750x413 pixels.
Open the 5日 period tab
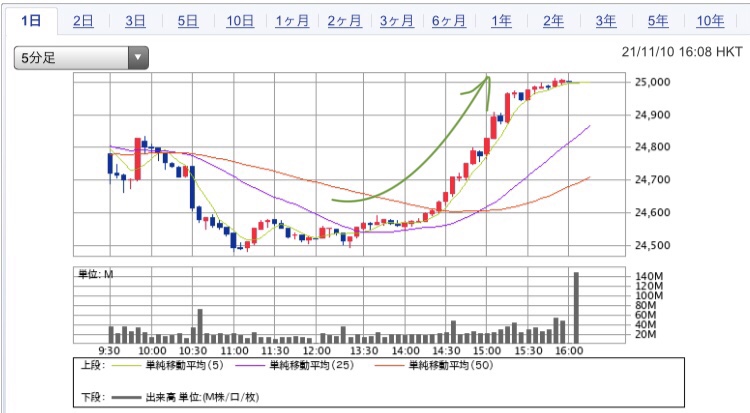(x=188, y=21)
